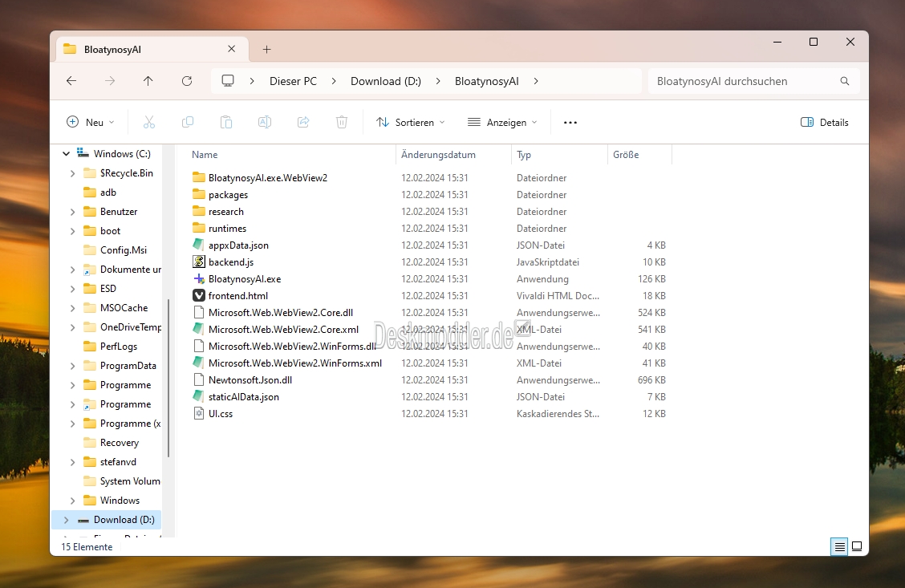Select the BloatynosyAI window tab
Viewport: 905px width, 588px height.
(152, 49)
